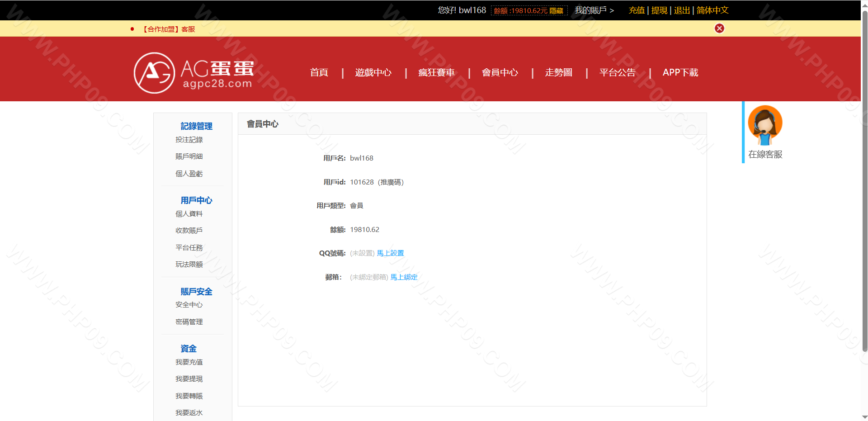Open the 遊戲中心 navigation menu
Image resolution: width=868 pixels, height=421 pixels.
point(373,72)
